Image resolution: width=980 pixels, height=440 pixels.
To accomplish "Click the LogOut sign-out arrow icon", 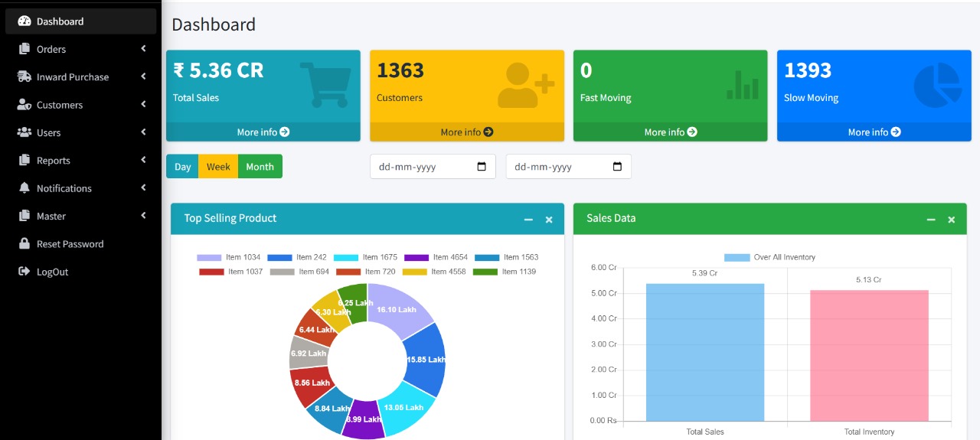I will (24, 272).
